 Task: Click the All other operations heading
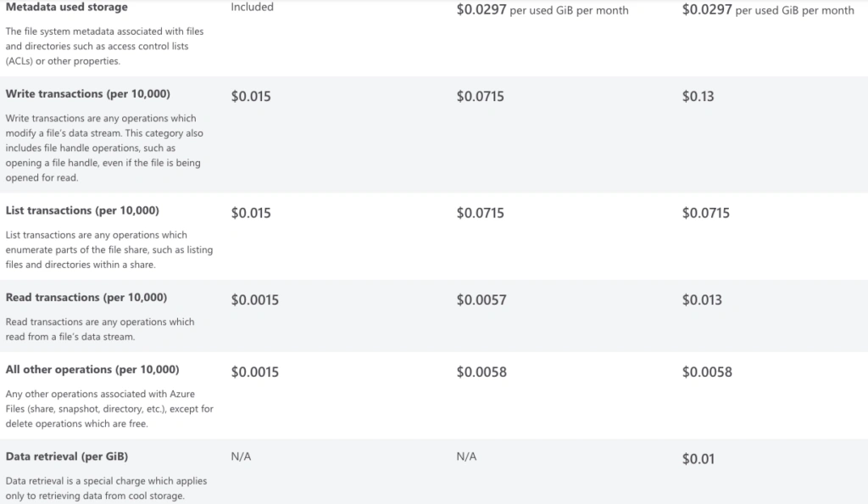click(x=92, y=369)
